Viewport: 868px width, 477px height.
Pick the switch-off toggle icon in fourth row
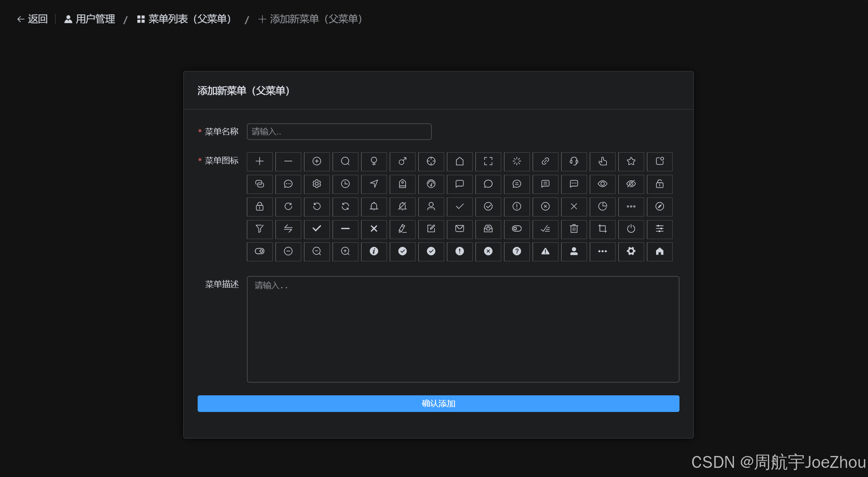pos(517,229)
